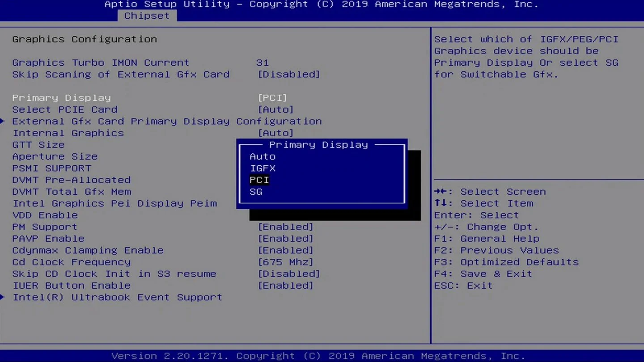
Task: Click the Primary Display popup title
Action: 318,144
